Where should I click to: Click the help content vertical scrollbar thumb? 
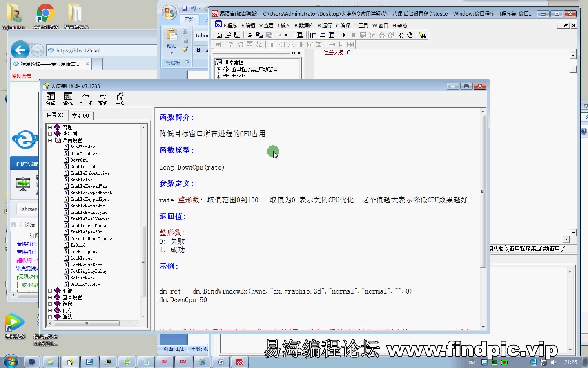click(483, 191)
